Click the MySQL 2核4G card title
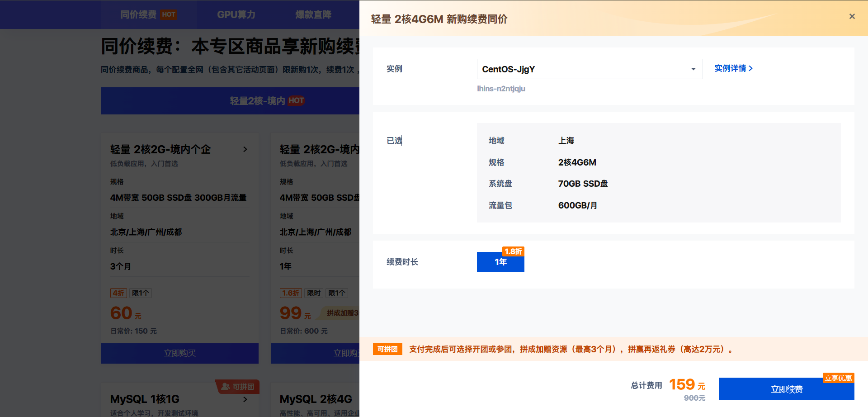Screen dimensions: 868x417 tap(316, 399)
